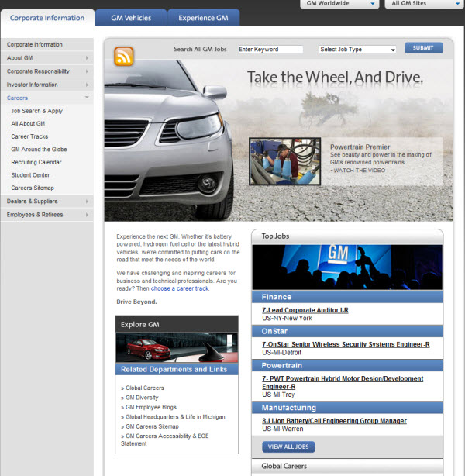Viewport: 465px width, 476px height.
Task: Open the GM Worldwide dropdown
Action: [x=339, y=4]
